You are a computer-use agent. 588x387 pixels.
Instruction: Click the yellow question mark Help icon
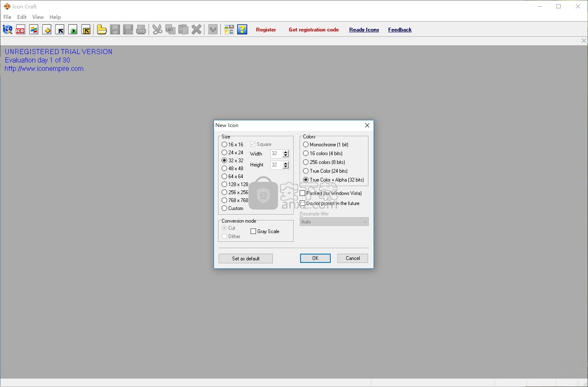point(242,29)
